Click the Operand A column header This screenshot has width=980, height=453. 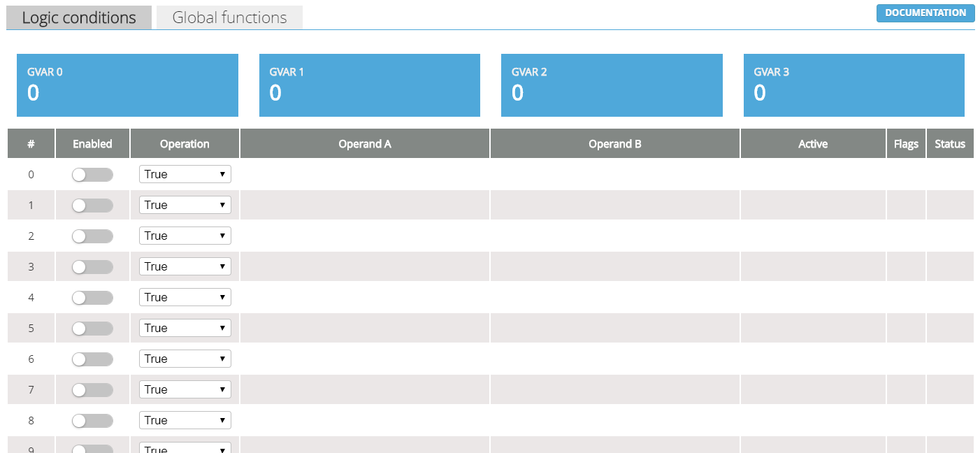365,144
